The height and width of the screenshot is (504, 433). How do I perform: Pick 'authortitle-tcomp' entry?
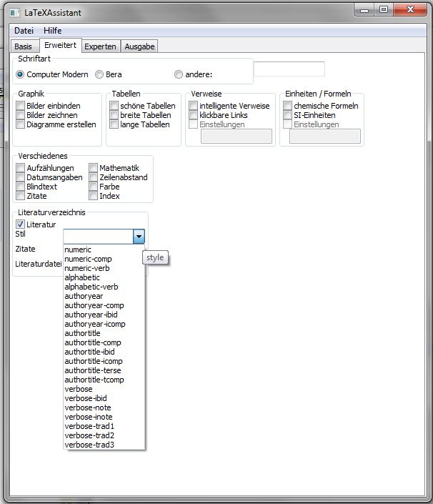(x=104, y=380)
